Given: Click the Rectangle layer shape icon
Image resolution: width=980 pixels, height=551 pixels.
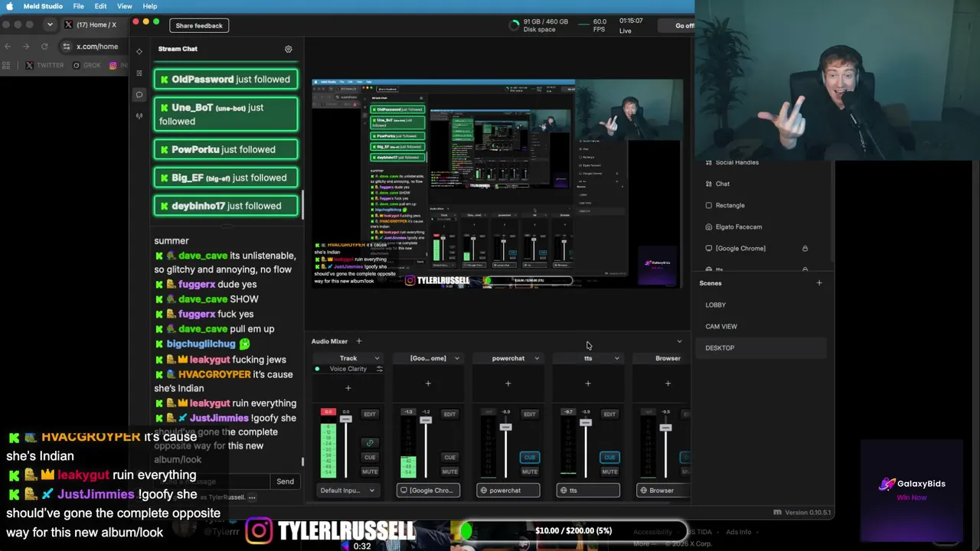Looking at the screenshot, I should [709, 206].
